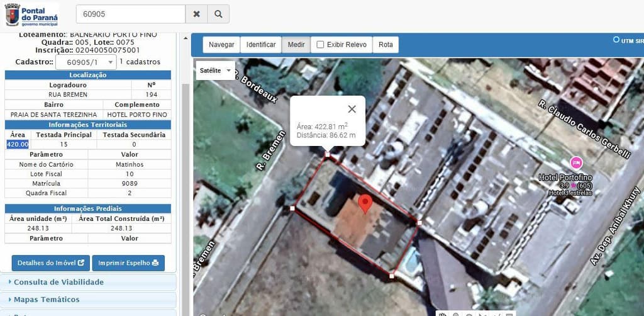Screen dimensions: 644x316
Task: Click the Distância 86.62 m popup text
Action: (x=326, y=135)
